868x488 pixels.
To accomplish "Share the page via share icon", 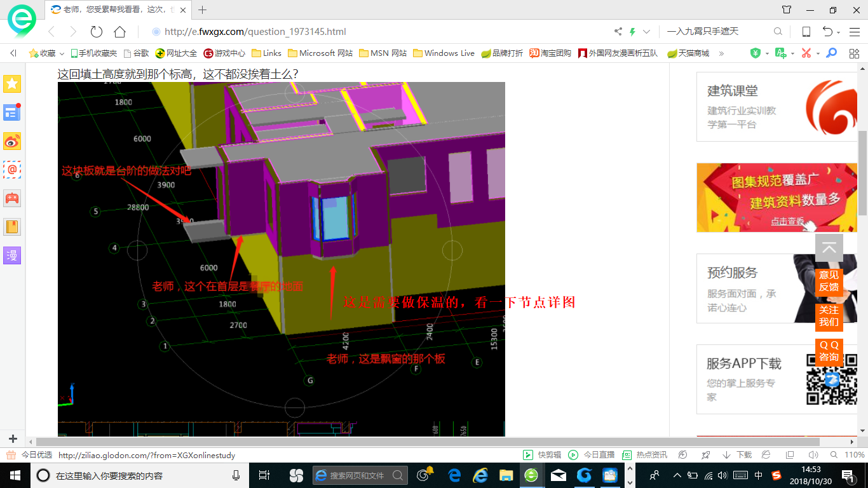I will point(618,32).
